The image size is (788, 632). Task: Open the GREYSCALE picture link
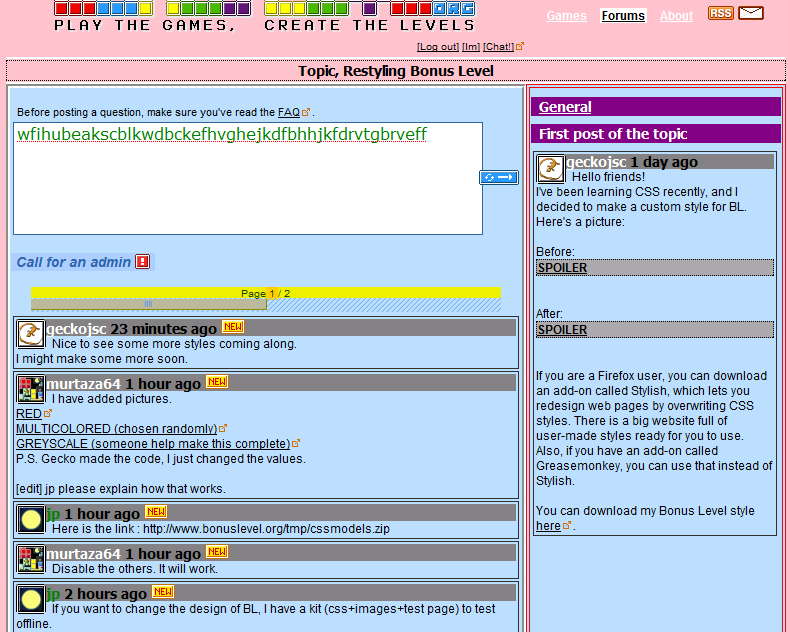coord(153,444)
